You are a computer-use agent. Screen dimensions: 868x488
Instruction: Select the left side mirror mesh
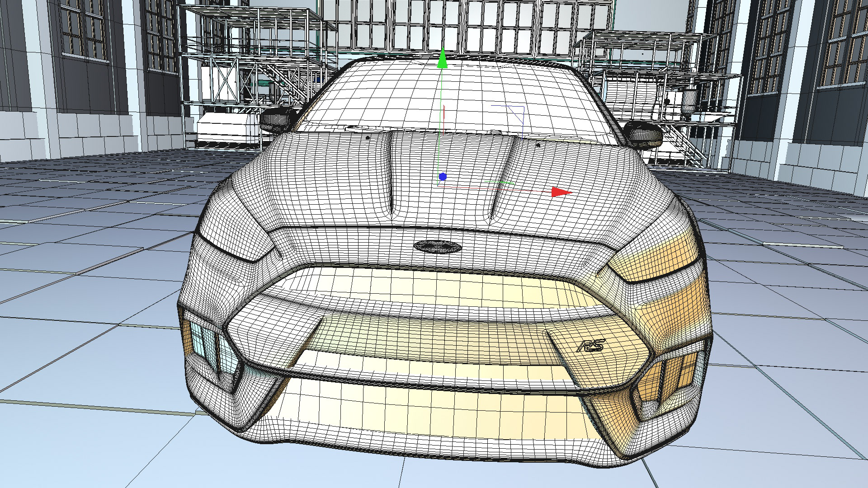click(x=276, y=119)
